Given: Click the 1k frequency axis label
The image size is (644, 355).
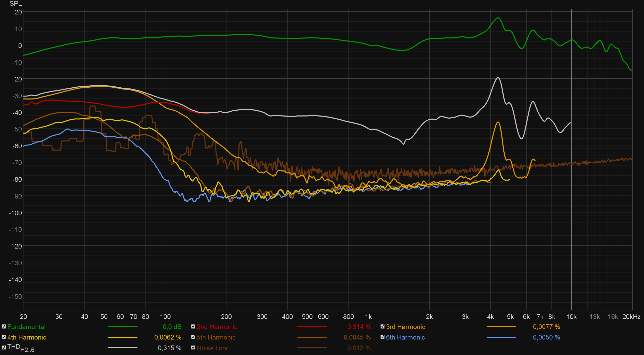Looking at the screenshot, I should [x=368, y=317].
